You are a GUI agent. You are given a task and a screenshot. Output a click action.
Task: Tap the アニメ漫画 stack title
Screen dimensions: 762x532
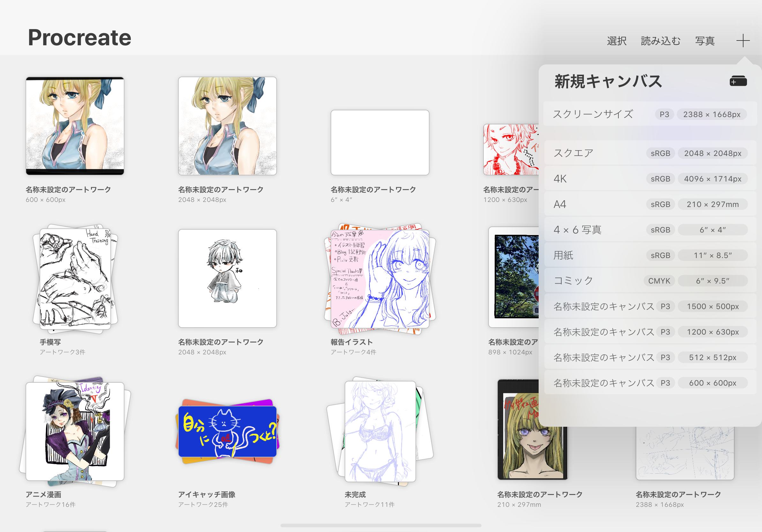[x=43, y=494]
